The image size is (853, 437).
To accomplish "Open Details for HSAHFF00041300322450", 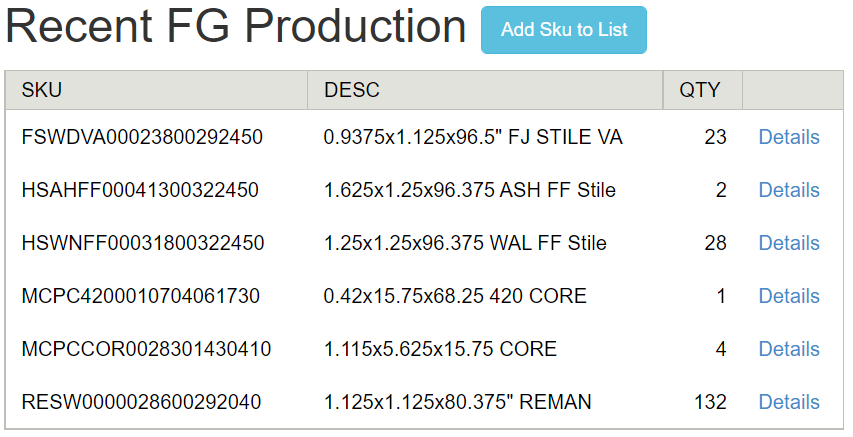I will 789,190.
